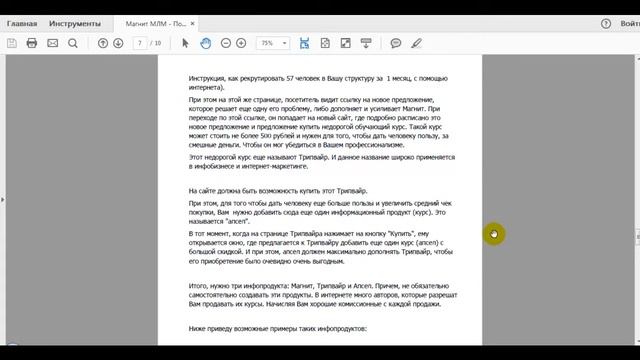Fit one full page icon
640x360 pixels.
point(325,43)
